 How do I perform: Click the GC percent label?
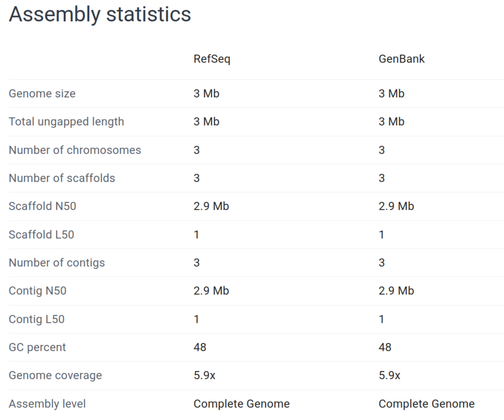pos(37,348)
